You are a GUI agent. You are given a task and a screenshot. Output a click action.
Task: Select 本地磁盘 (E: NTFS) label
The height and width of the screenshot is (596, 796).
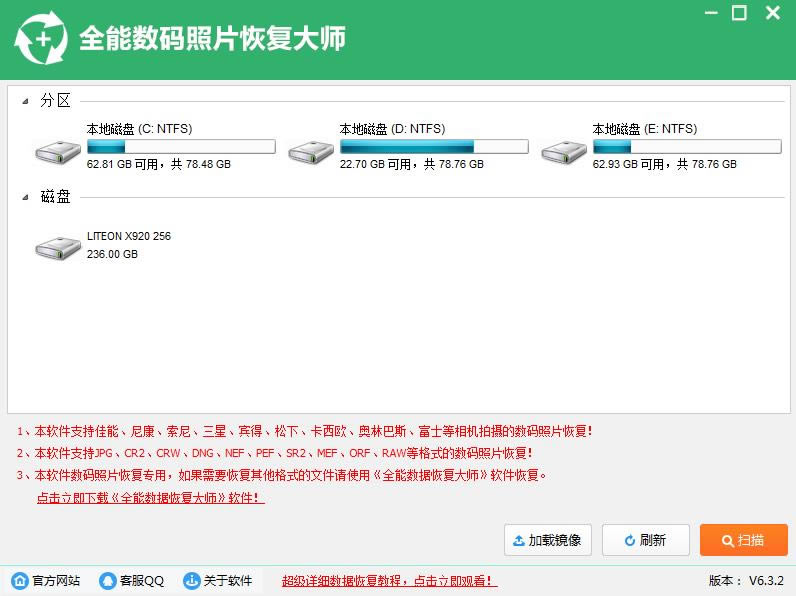point(645,129)
